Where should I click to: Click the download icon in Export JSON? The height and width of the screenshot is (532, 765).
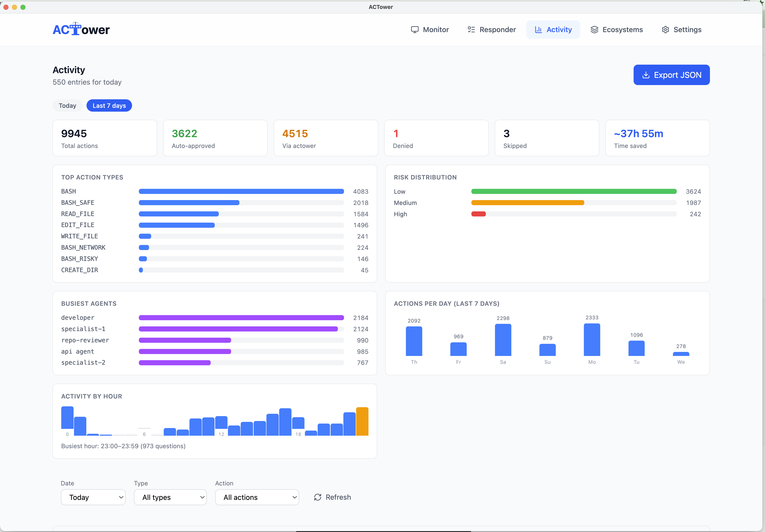[646, 75]
